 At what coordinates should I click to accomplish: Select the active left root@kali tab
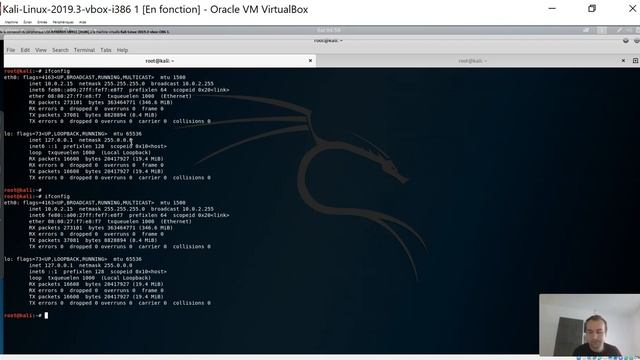click(160, 61)
